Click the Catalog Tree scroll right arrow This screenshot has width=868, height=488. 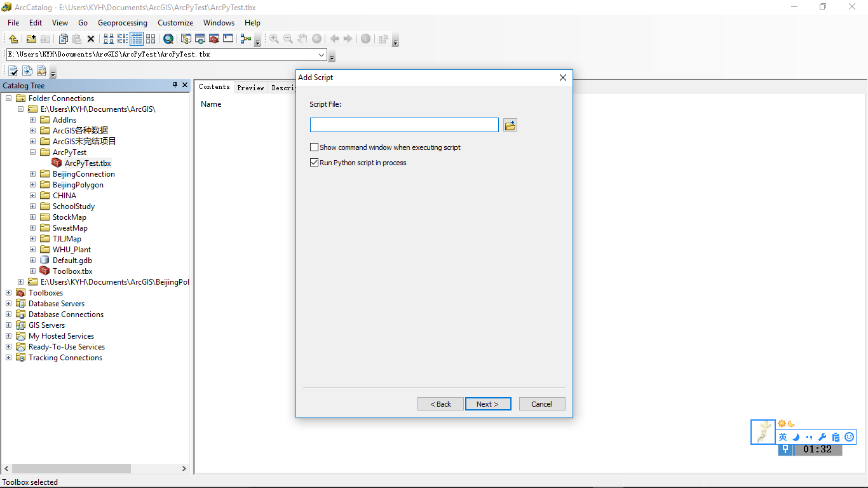point(184,468)
